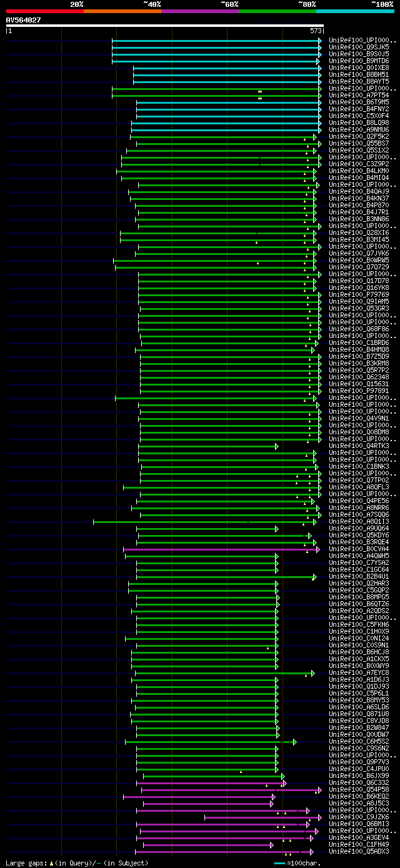Click the UniRef100_B7Z5D9 label
400x868 pixels.
(359, 356)
